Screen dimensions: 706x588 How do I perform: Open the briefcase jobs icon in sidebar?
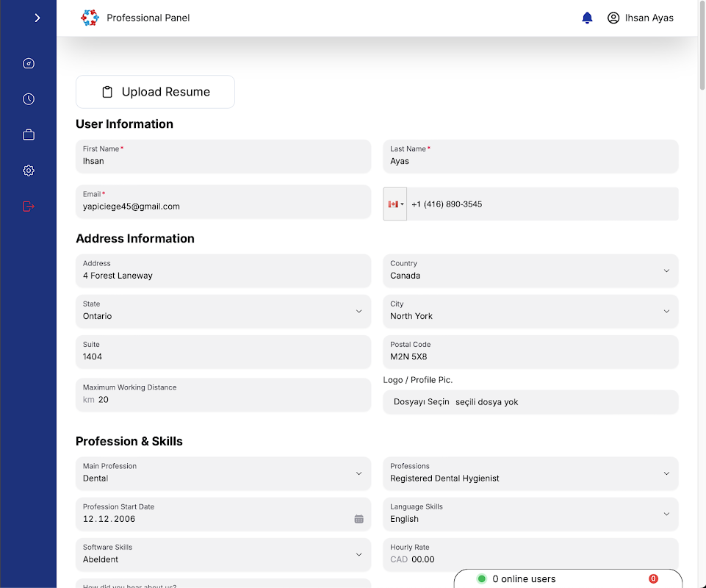tap(29, 135)
